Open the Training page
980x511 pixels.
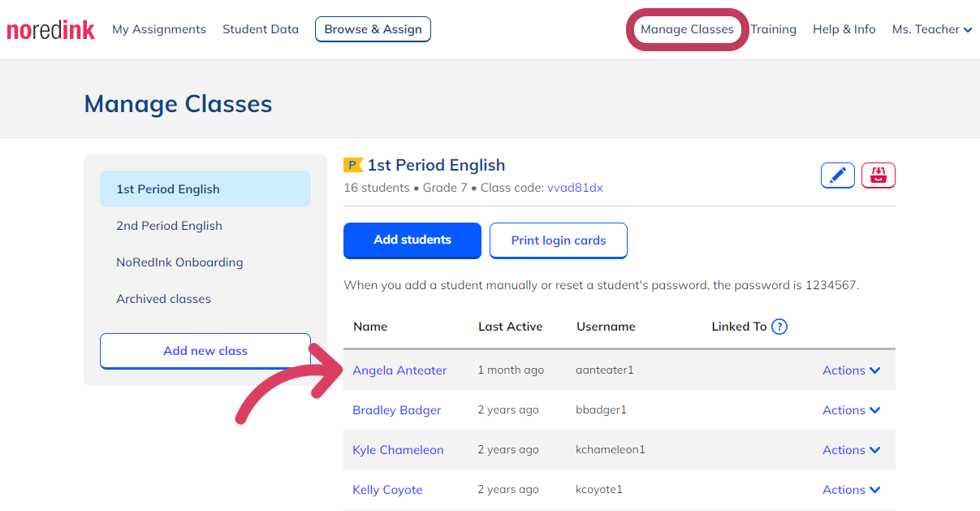773,29
